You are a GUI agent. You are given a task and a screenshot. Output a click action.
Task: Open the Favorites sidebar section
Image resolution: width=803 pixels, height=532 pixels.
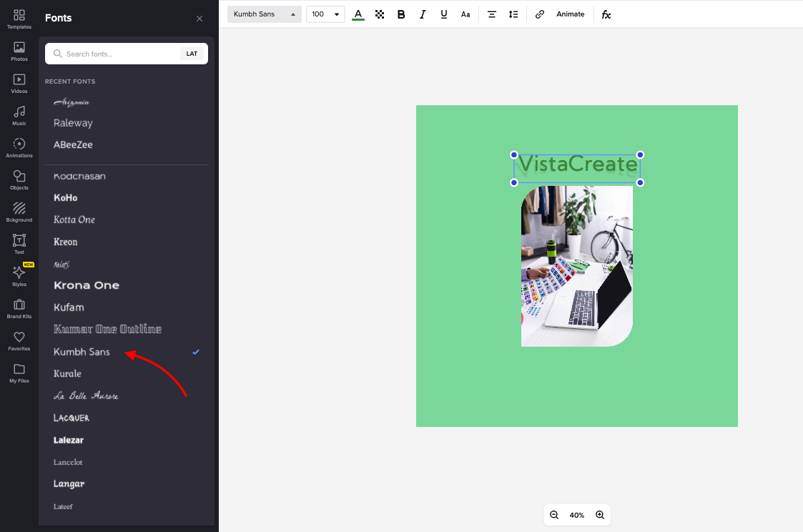[19, 341]
